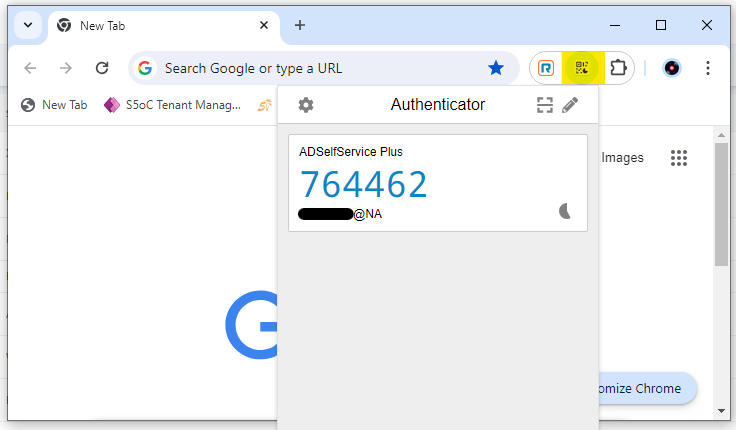Click the Google G icon in address bar

pos(145,68)
